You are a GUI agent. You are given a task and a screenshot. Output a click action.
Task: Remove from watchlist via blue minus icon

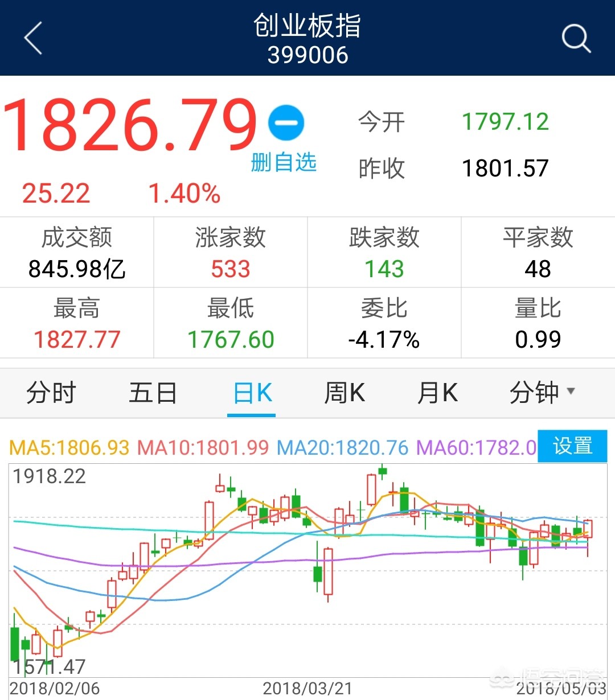[x=286, y=122]
